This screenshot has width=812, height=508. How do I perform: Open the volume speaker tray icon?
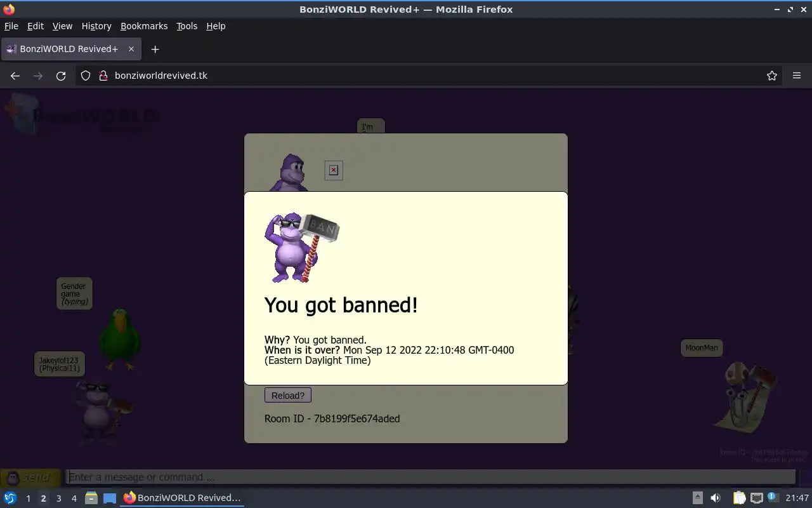pos(716,498)
